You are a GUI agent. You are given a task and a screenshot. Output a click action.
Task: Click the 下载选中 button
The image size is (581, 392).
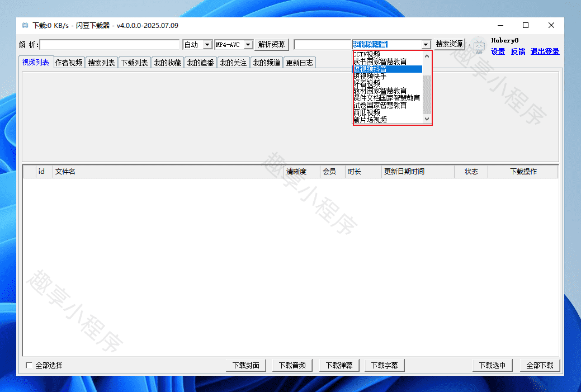click(x=493, y=365)
